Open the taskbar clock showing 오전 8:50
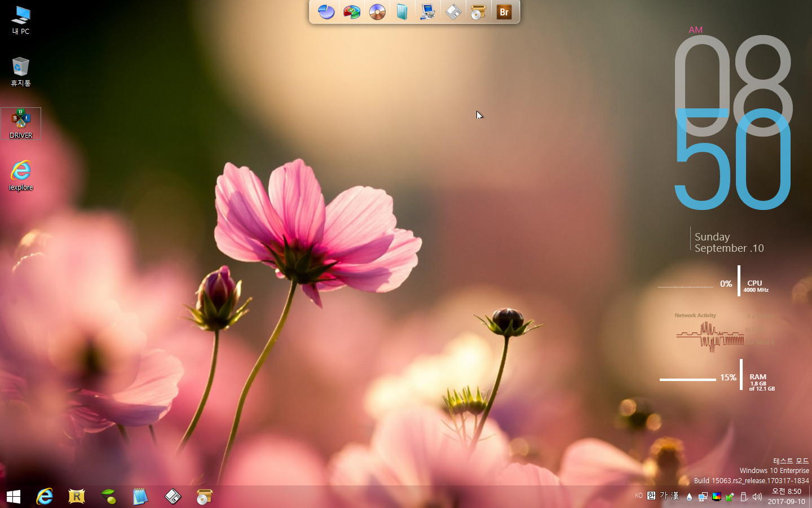The width and height of the screenshot is (812, 508). point(786,496)
